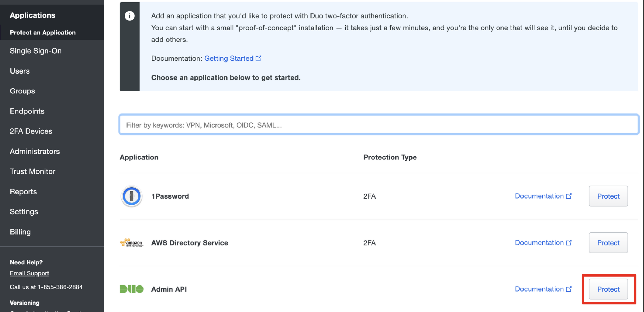
Task: Protect the AWS Directory Service application
Action: pyautogui.click(x=608, y=243)
